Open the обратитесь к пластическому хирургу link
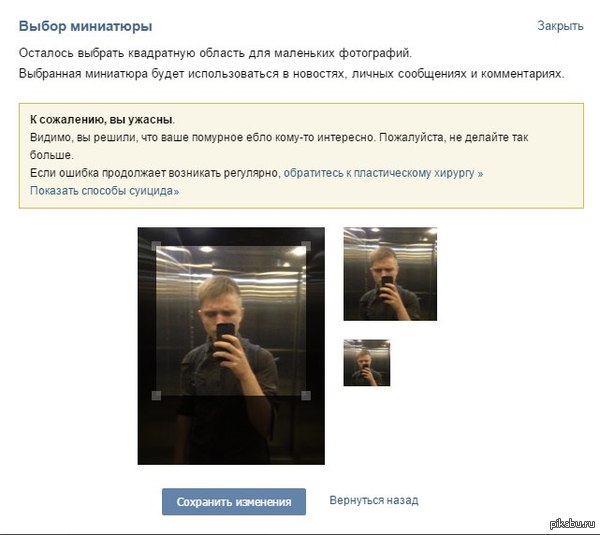Screen dimensions: 600x535 coord(383,173)
